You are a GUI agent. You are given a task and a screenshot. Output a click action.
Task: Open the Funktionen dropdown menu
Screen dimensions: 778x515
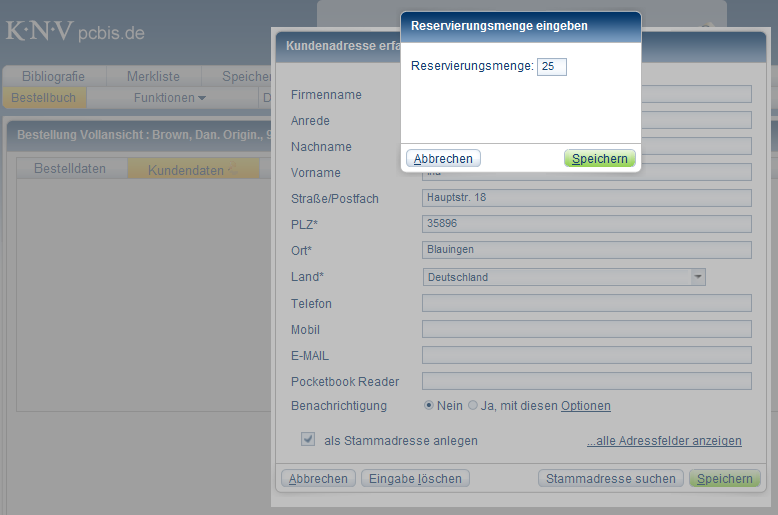click(169, 98)
